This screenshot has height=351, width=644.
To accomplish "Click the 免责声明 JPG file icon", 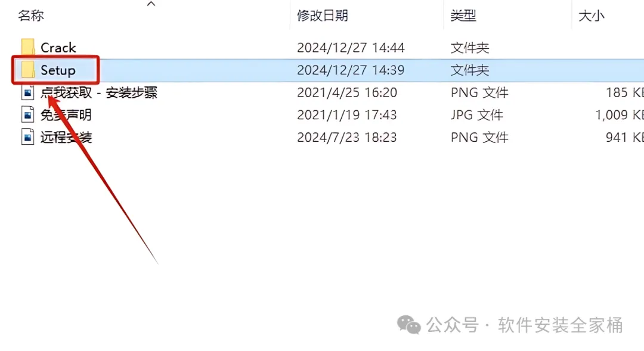I will 27,114.
